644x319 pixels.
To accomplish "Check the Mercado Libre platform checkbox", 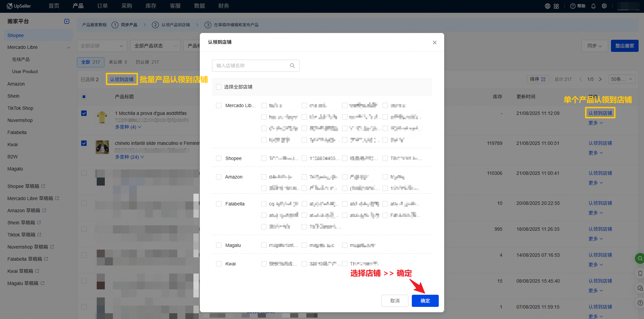I will click(x=219, y=105).
